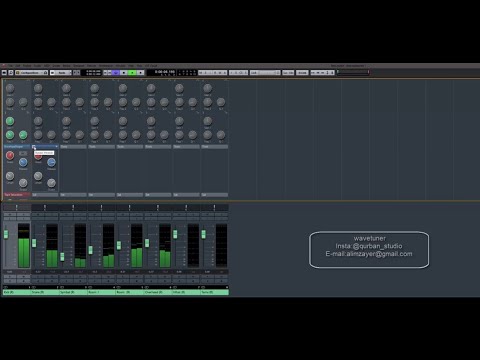Click Kick EnvelopeShaper blue Release knob

coord(23,162)
